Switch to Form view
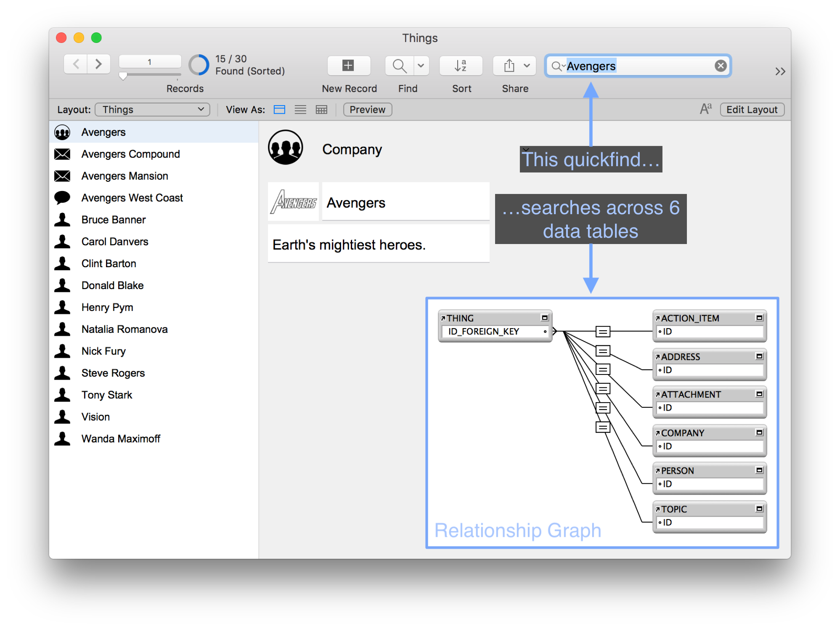 pos(279,110)
